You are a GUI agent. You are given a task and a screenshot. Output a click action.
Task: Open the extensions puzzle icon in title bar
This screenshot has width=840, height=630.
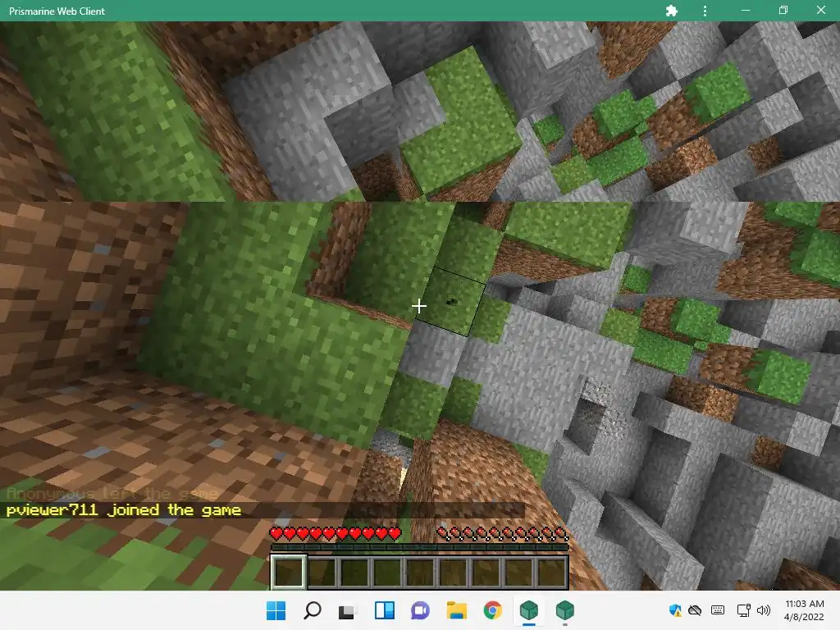(x=671, y=11)
